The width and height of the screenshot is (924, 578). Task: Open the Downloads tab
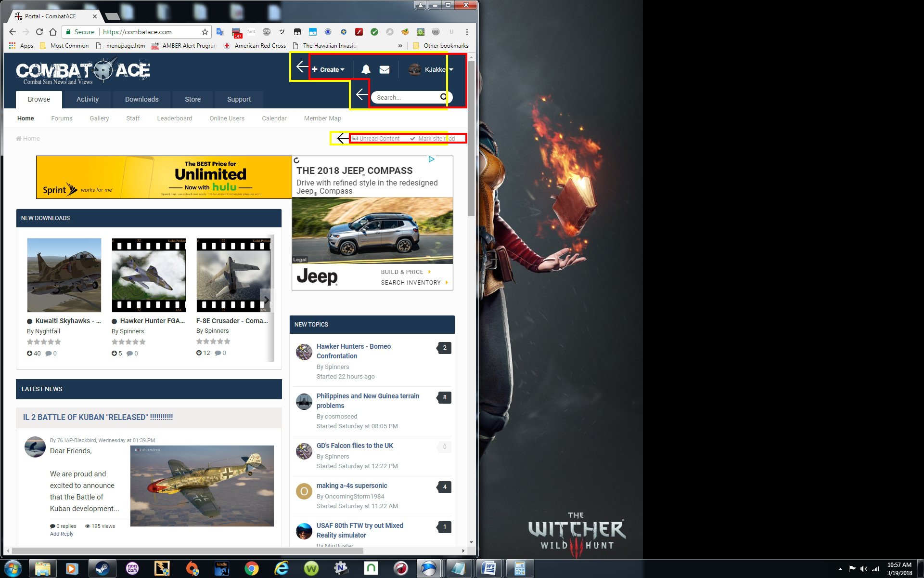pos(141,99)
